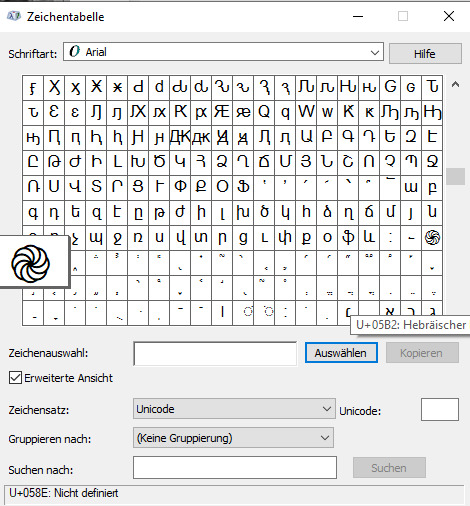Select the lowercase дк ligature cell
The width and height of the screenshot is (470, 506).
tap(201, 137)
